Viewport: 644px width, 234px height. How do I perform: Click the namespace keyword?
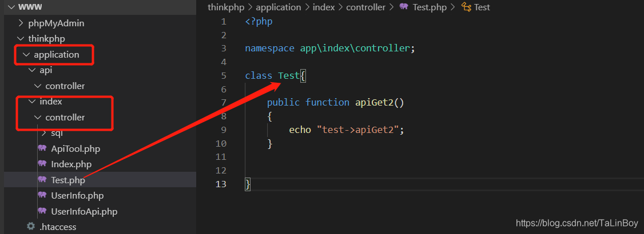tap(270, 49)
